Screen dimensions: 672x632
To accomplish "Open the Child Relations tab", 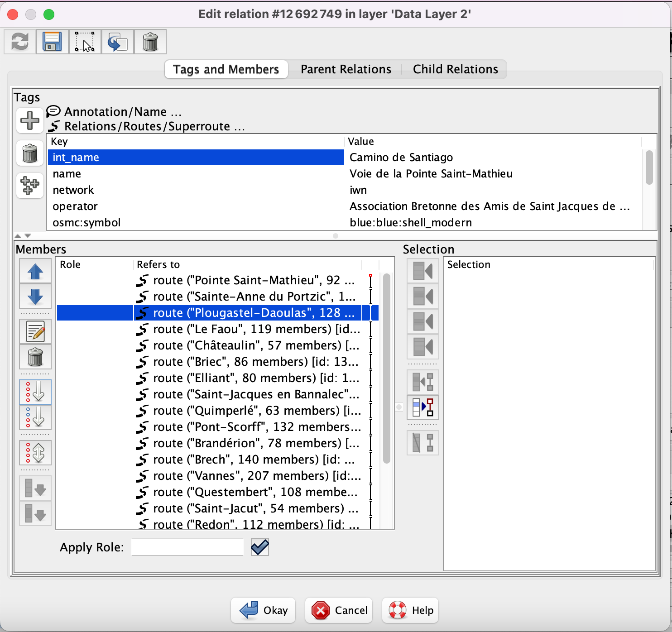I will 455,69.
